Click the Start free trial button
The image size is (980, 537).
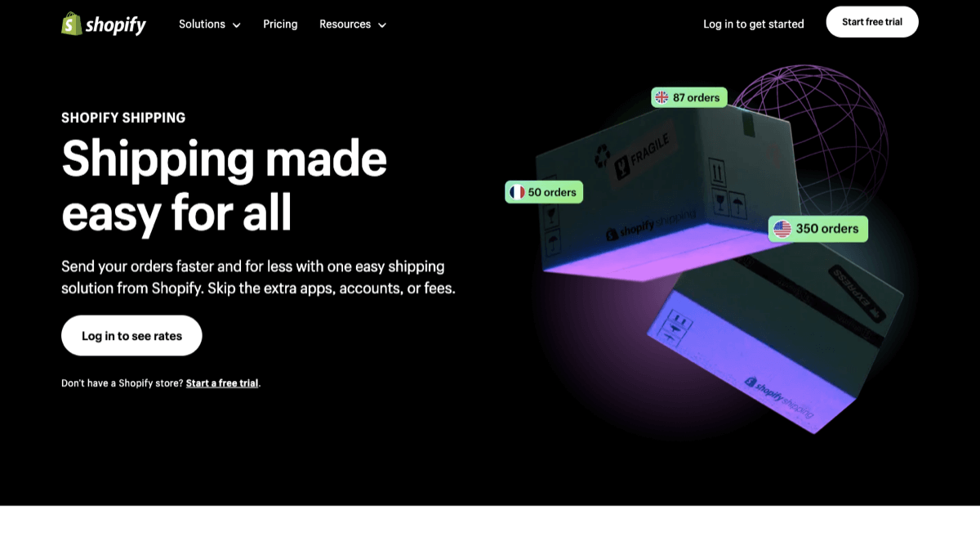[x=872, y=22]
